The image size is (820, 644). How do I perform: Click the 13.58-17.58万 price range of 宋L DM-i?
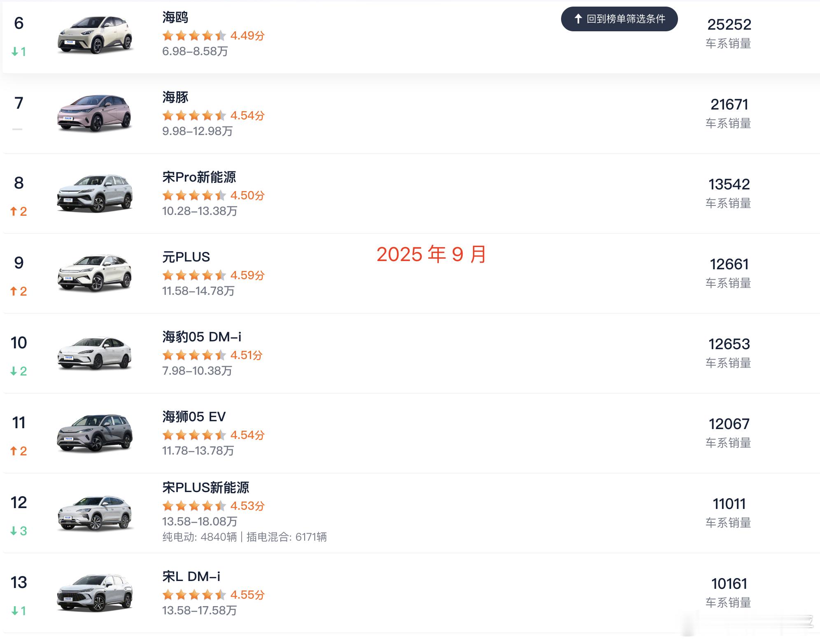pyautogui.click(x=200, y=610)
